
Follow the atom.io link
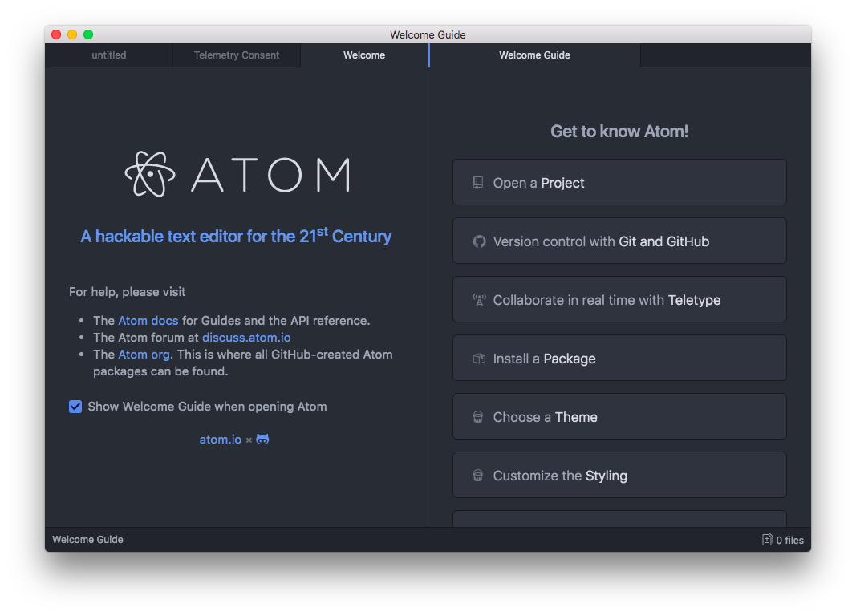point(220,440)
